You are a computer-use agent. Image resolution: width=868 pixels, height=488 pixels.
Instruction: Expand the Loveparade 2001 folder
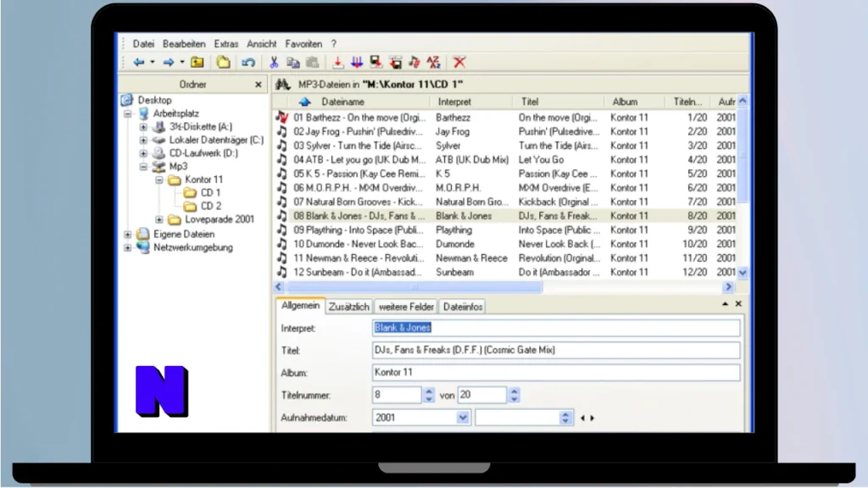(159, 219)
